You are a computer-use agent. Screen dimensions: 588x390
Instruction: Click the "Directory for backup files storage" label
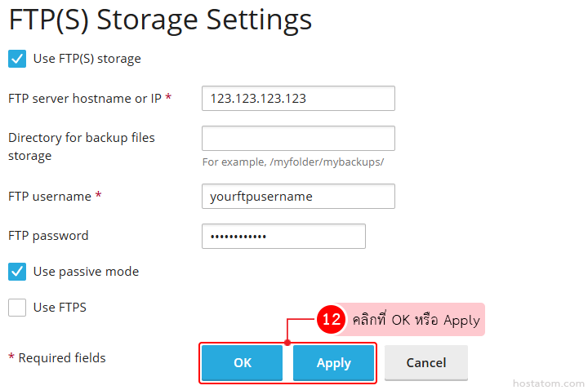tap(81, 146)
